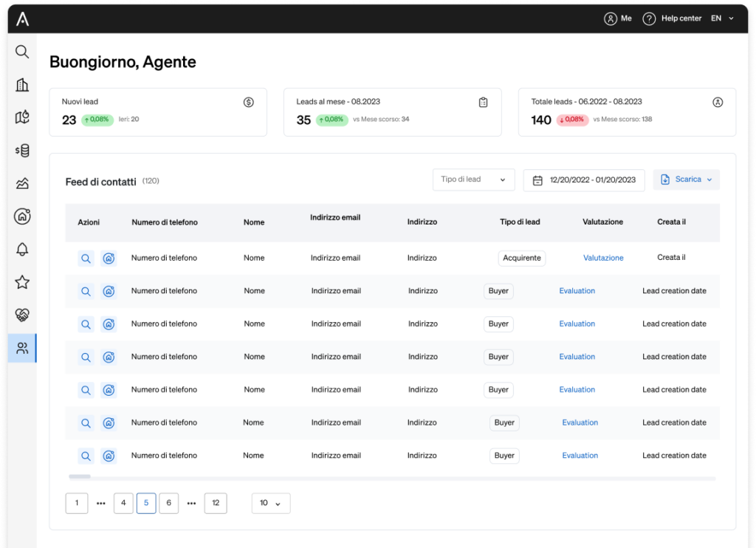Go to page 1
This screenshot has width=756, height=548.
[x=77, y=503]
